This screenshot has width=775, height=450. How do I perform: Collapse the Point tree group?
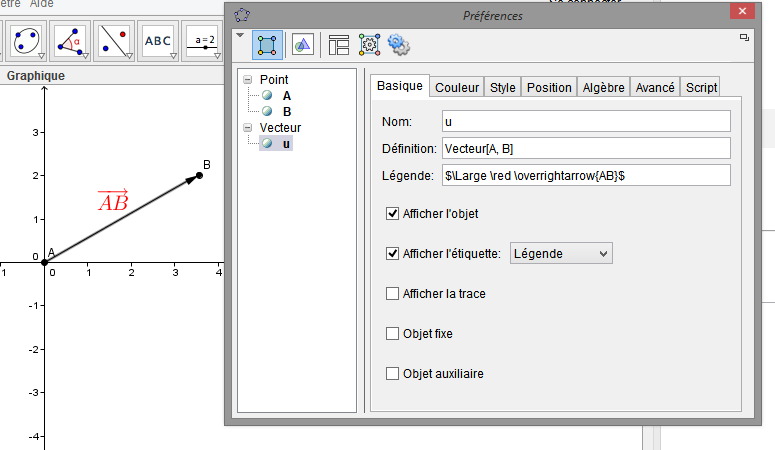click(x=248, y=79)
